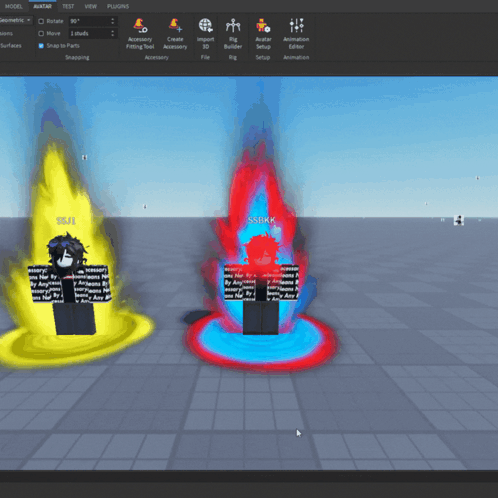Select the SSBKK red-blue aura character
The image size is (498, 498).
coord(261,283)
